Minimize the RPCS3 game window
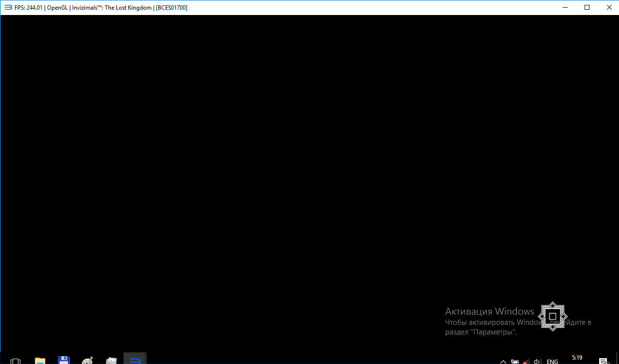 (565, 7)
